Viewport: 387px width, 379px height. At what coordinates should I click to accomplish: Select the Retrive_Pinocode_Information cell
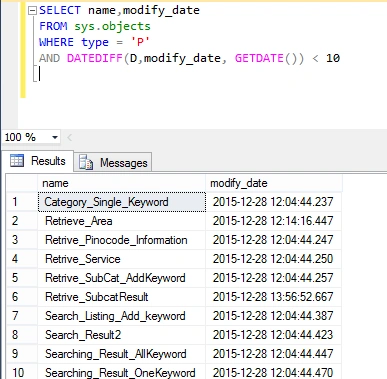122,240
